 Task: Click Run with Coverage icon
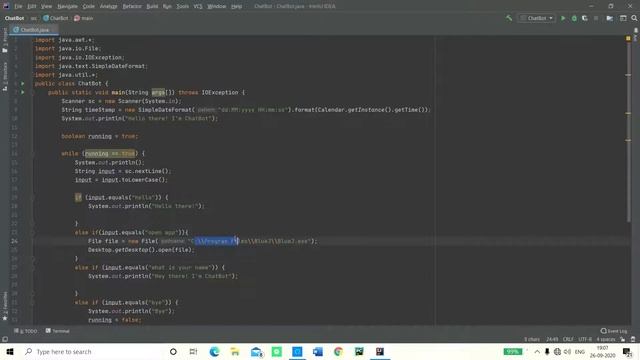(x=585, y=18)
